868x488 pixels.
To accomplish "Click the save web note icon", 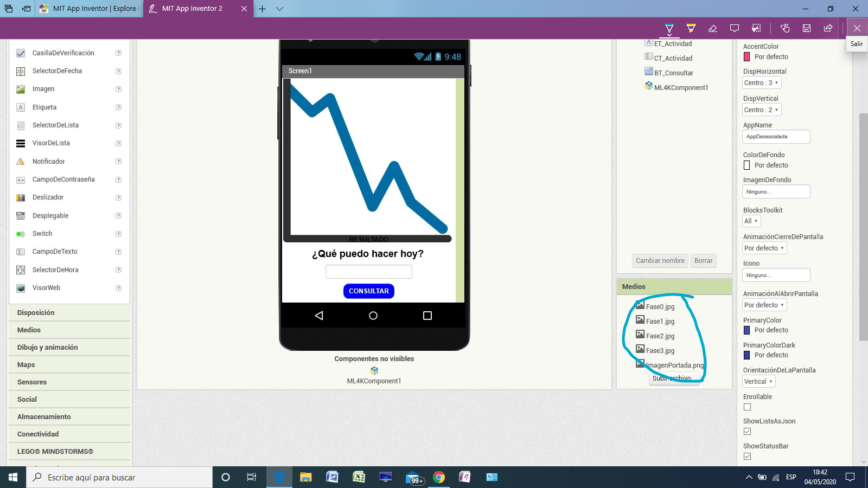I will coord(807,28).
